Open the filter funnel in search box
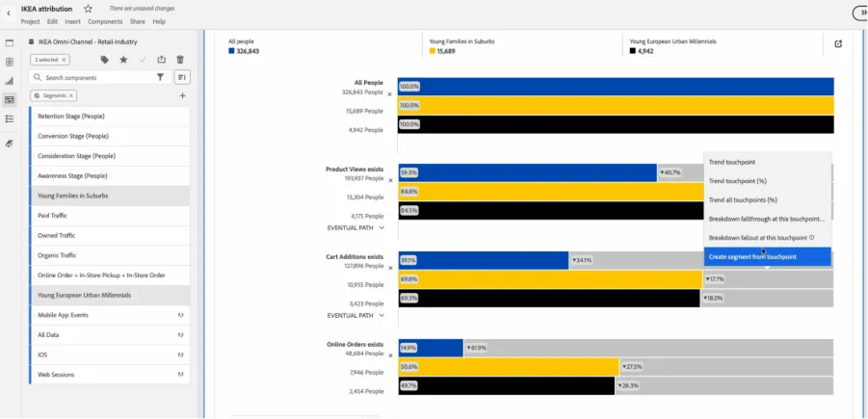 click(160, 77)
